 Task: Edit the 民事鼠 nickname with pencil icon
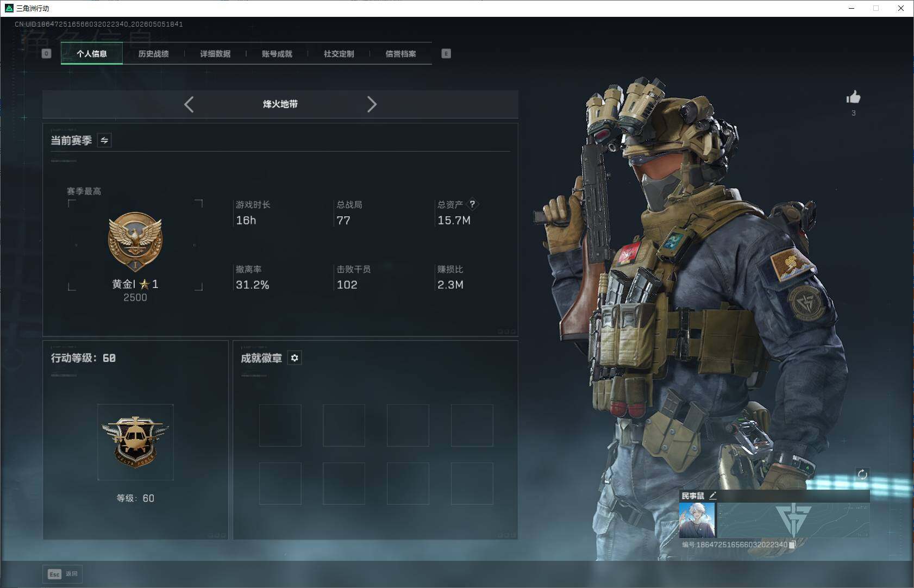tap(712, 496)
